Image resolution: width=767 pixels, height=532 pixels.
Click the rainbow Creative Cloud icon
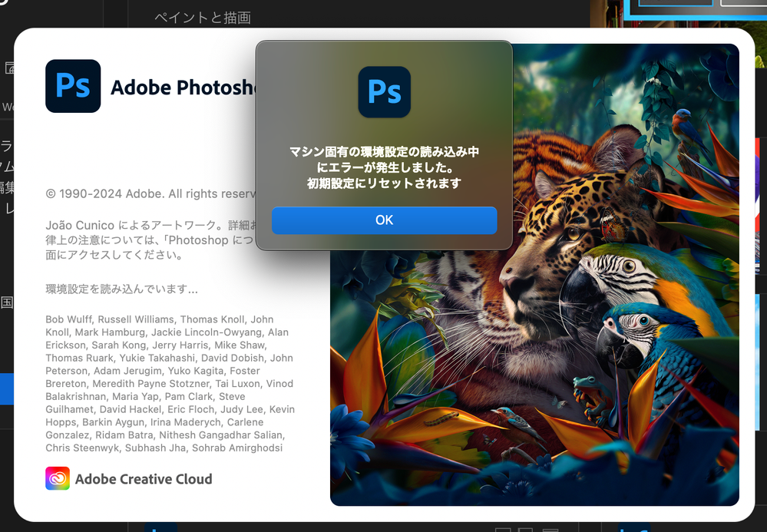(x=58, y=478)
